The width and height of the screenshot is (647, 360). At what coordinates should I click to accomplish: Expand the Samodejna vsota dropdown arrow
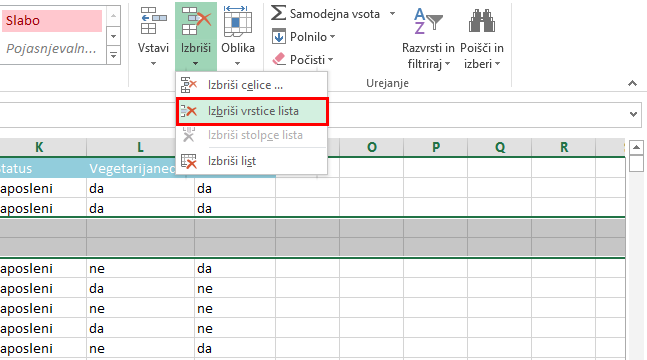point(392,14)
